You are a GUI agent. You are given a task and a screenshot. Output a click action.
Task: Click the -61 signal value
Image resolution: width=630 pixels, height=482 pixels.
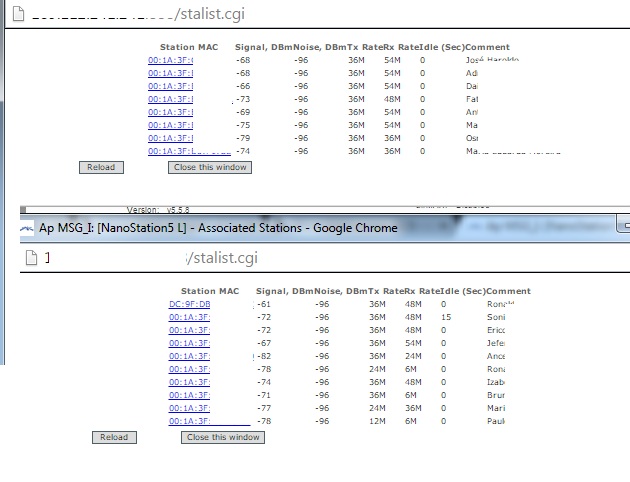(264, 304)
